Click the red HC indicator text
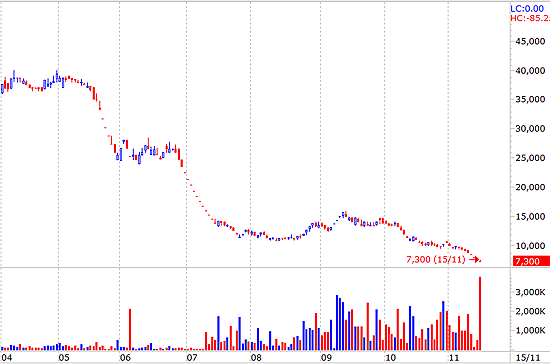 pyautogui.click(x=530, y=18)
